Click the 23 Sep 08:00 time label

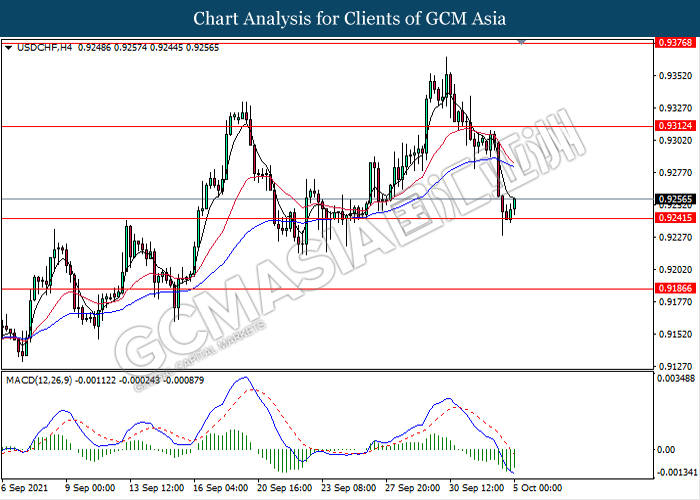click(349, 488)
